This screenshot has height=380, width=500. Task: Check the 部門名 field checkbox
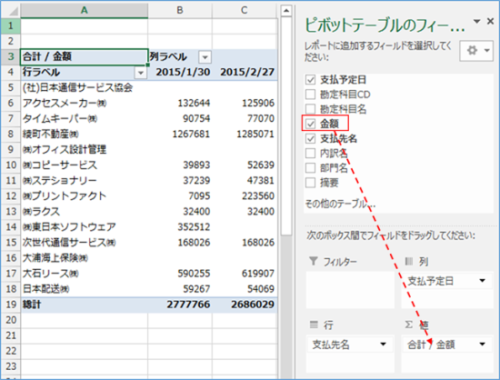(310, 168)
